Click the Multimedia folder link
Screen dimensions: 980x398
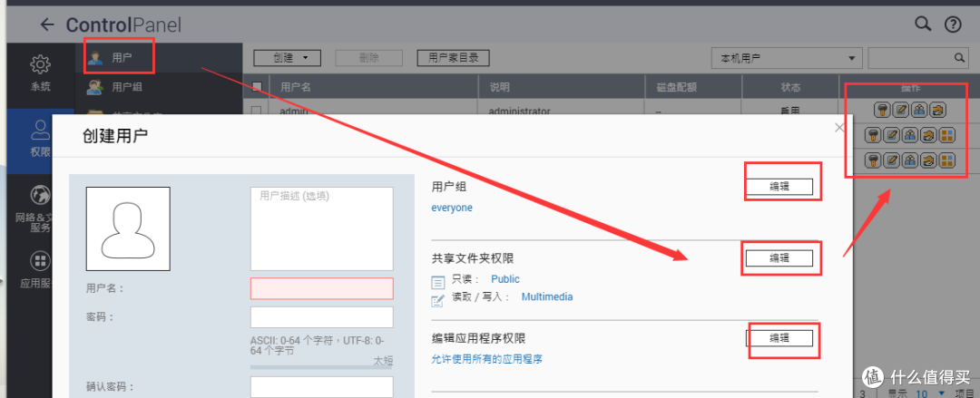tap(547, 296)
